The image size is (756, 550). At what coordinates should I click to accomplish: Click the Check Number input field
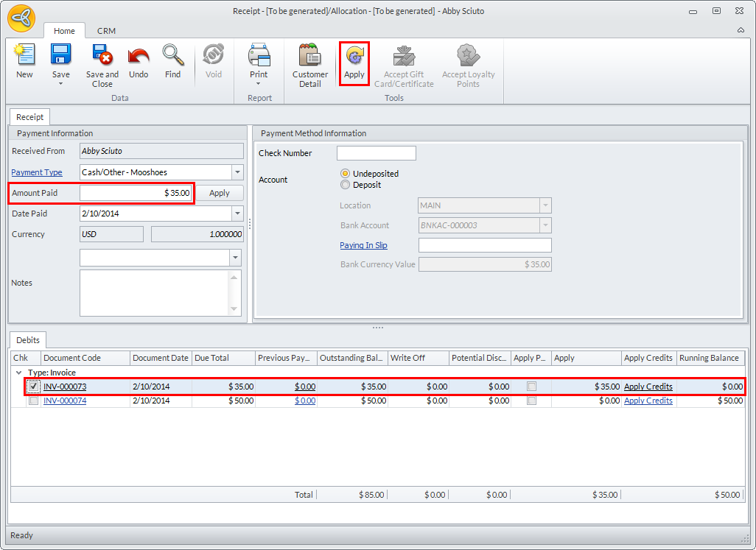click(376, 153)
